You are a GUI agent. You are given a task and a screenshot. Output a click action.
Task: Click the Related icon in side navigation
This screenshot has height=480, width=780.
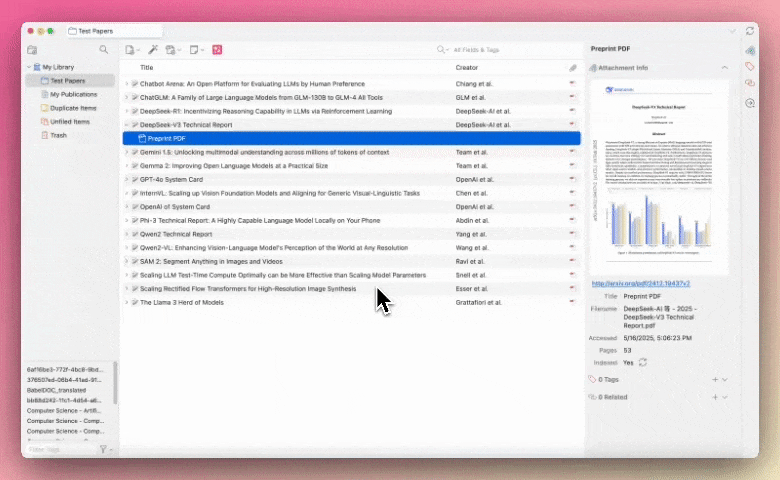(x=750, y=83)
